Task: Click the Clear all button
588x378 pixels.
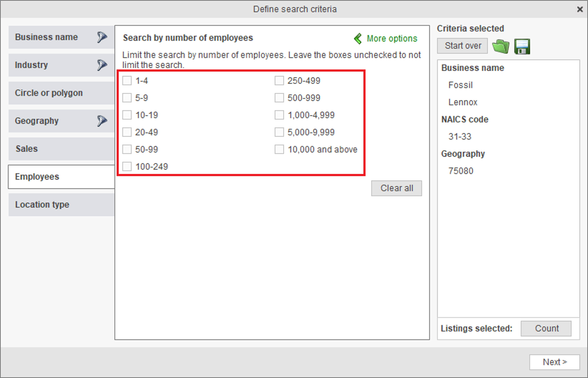Action: pos(396,188)
